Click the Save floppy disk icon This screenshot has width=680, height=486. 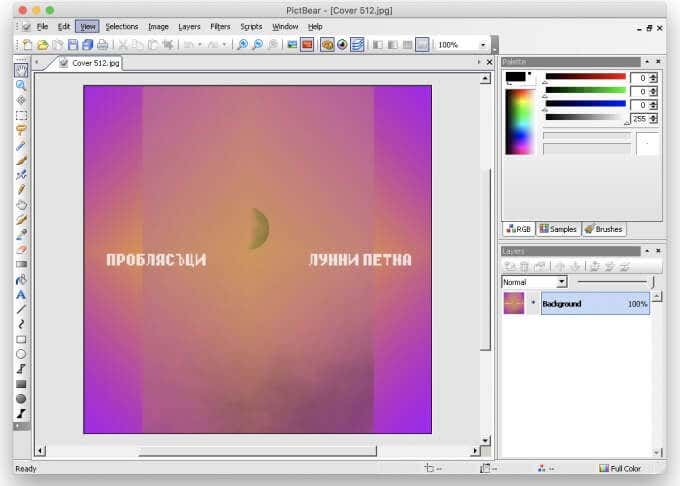coord(73,45)
